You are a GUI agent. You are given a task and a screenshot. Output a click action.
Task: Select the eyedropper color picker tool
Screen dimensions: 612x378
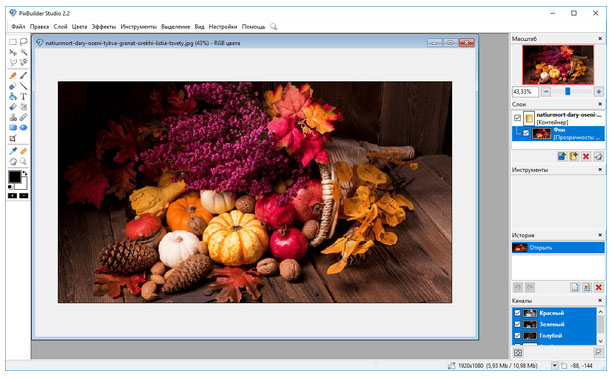click(x=13, y=151)
